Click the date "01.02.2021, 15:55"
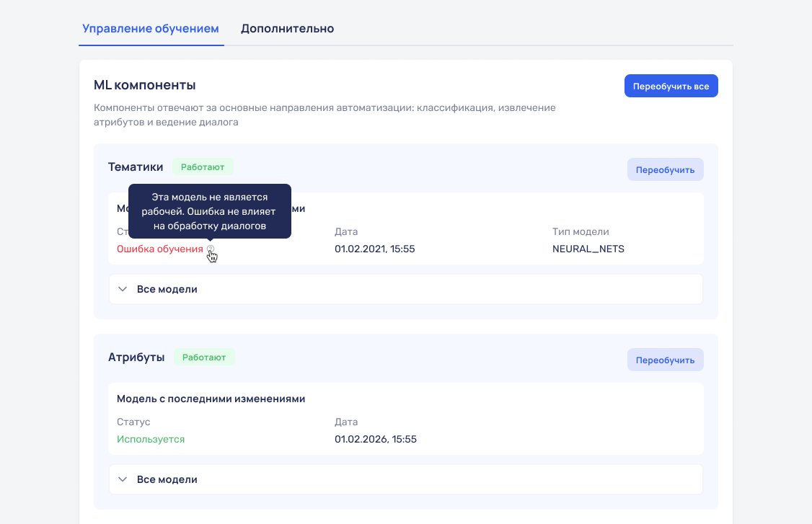The width and height of the screenshot is (812, 524). (375, 249)
